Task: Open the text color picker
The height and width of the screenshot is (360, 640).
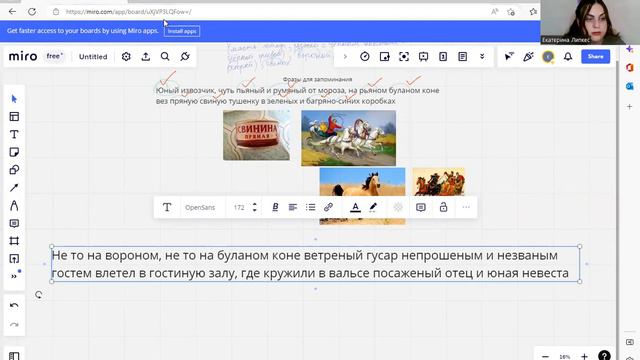Action: [356, 207]
